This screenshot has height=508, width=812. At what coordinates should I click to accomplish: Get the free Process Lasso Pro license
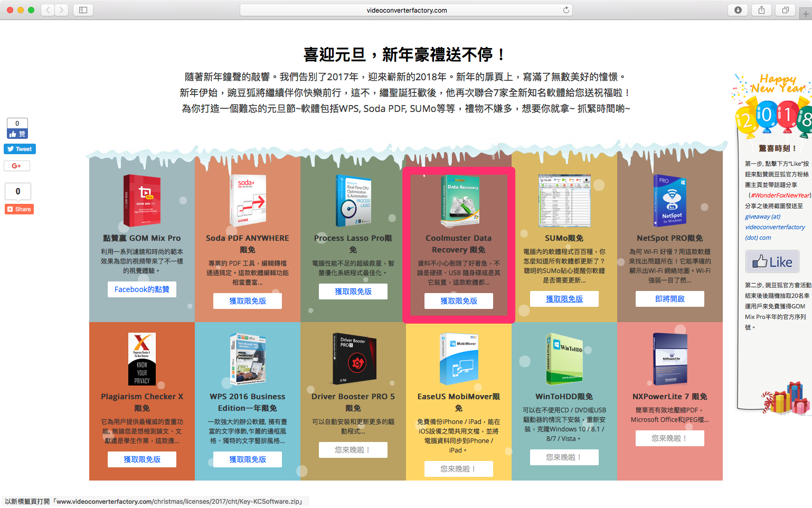point(353,291)
